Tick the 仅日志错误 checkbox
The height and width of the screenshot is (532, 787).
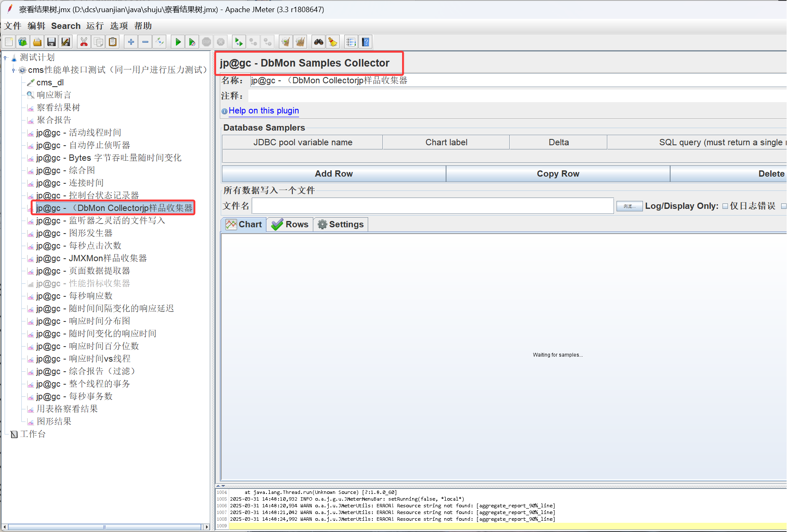tap(725, 206)
